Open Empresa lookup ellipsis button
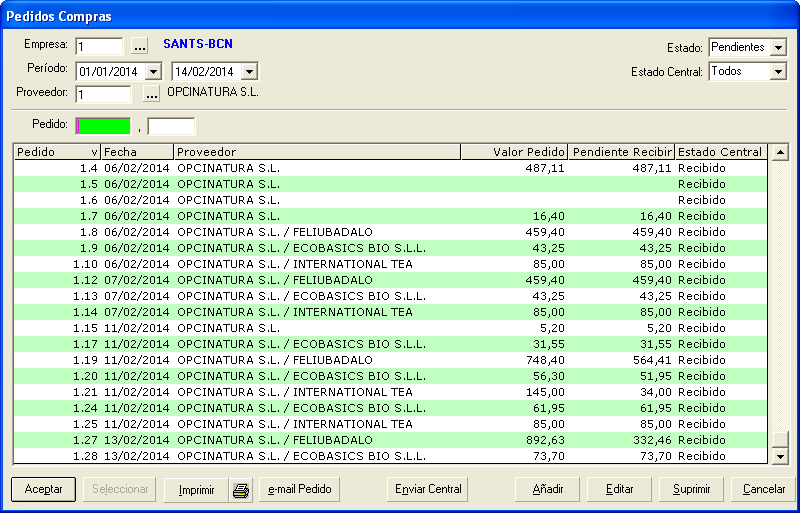 (x=139, y=46)
